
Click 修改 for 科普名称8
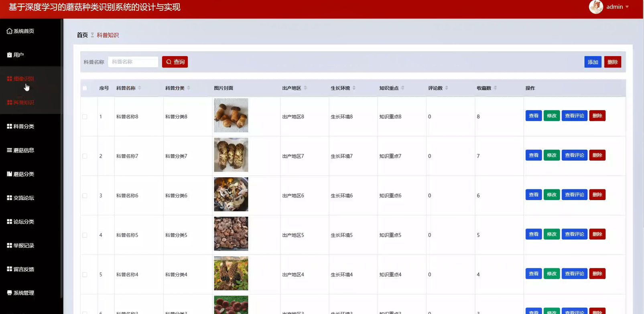click(x=552, y=116)
